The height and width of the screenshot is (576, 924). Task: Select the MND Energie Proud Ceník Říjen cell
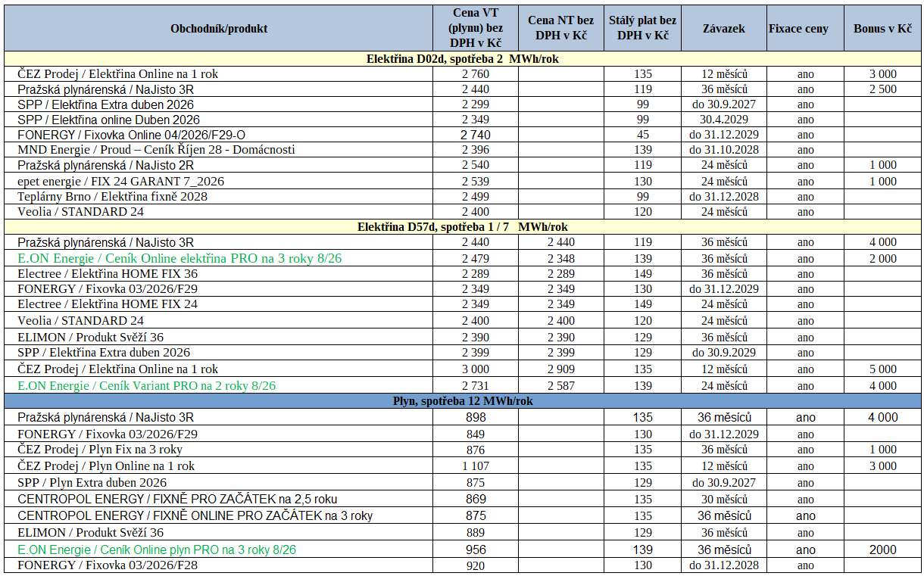[x=219, y=150]
